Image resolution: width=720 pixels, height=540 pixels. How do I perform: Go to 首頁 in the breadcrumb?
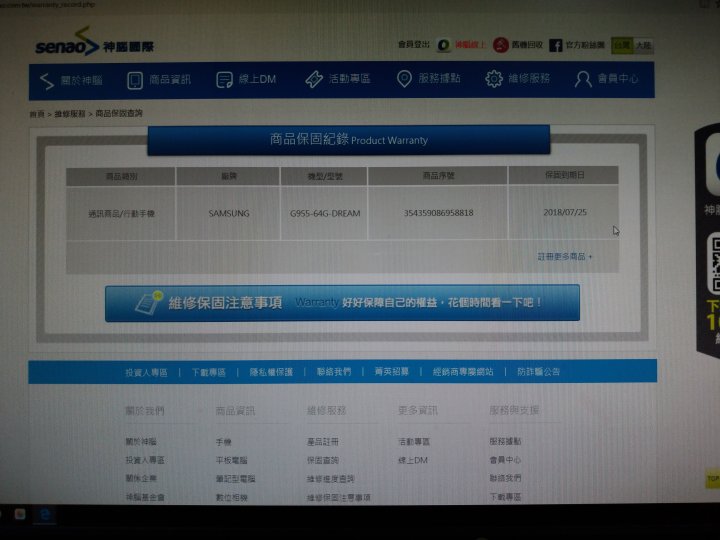37,114
